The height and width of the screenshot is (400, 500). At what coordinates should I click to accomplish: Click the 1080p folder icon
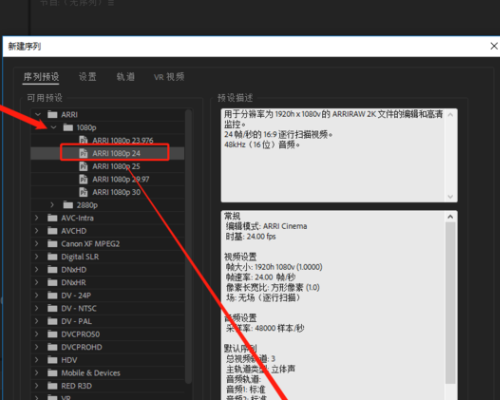click(x=68, y=127)
